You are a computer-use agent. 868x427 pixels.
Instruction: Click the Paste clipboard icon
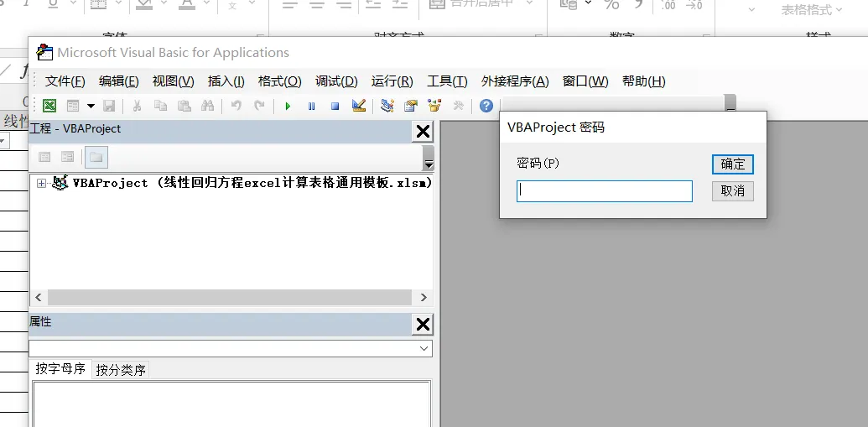(x=185, y=105)
